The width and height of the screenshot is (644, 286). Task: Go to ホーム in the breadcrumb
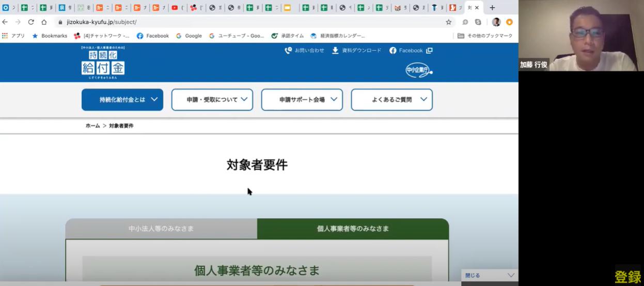click(x=93, y=126)
